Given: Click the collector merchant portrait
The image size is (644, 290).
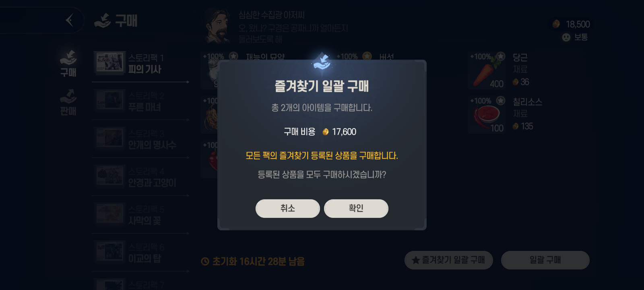Looking at the screenshot, I should (x=217, y=26).
